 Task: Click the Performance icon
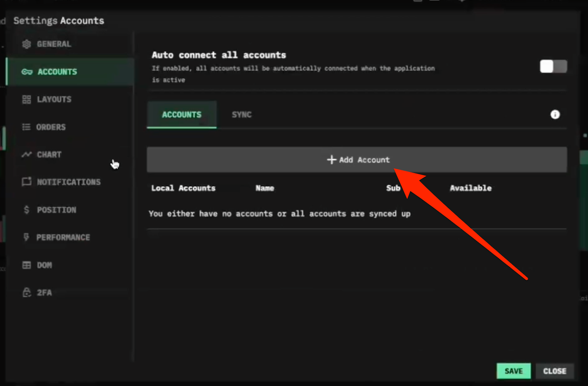[x=26, y=237]
